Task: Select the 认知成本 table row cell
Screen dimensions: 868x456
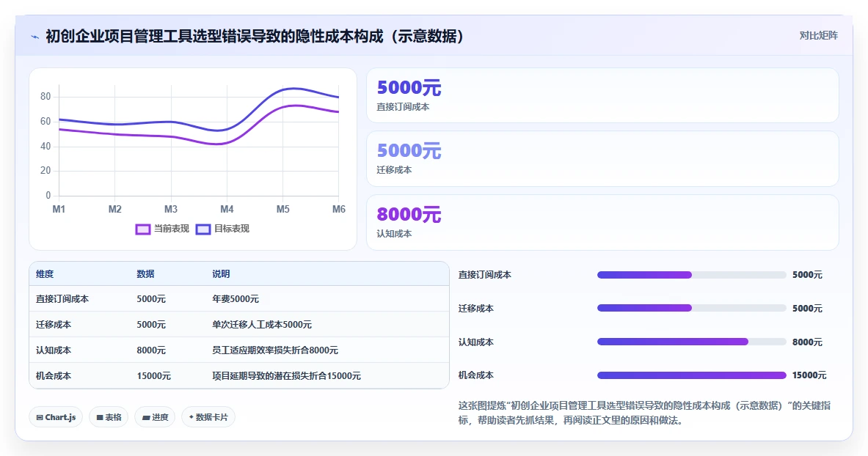Action: 54,350
